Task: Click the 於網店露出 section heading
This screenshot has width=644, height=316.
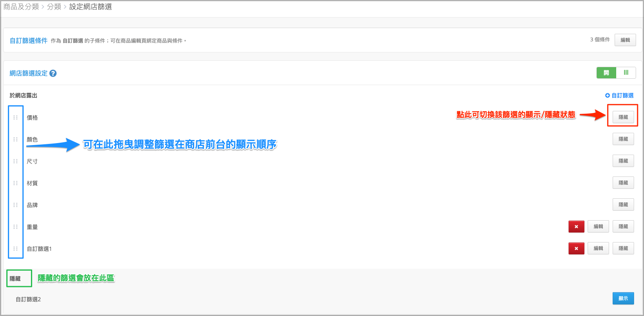Action: pyautogui.click(x=23, y=95)
